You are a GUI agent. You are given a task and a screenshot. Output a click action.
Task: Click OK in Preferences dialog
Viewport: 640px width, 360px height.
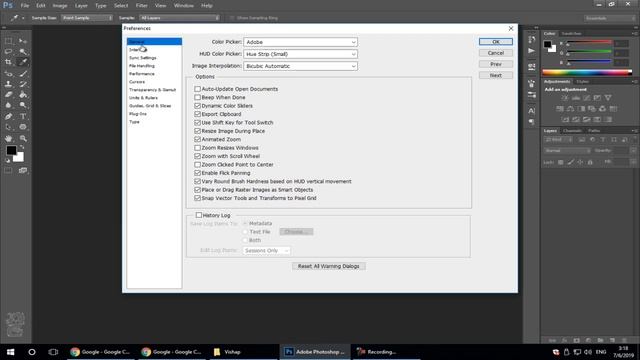(496, 42)
